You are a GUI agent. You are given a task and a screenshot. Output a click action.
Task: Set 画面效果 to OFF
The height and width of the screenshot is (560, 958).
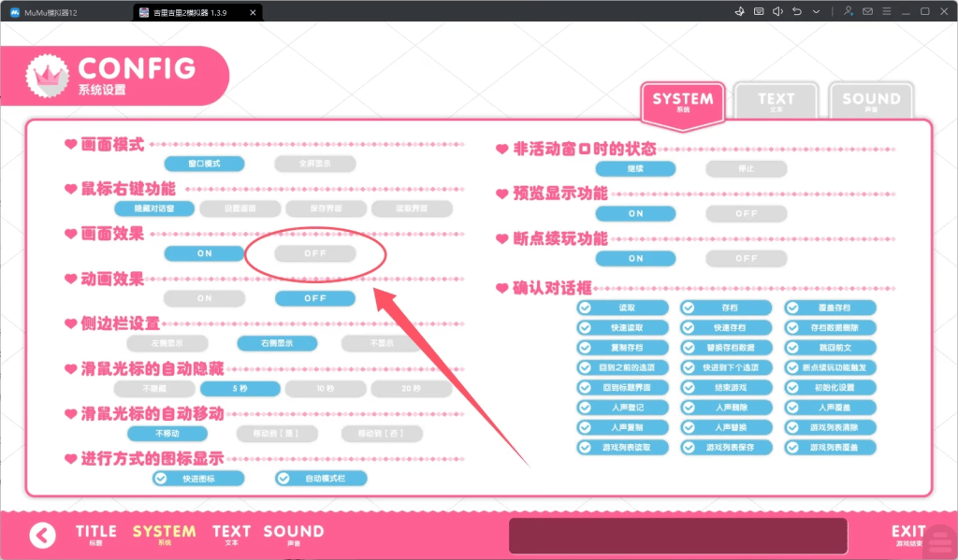tap(315, 253)
